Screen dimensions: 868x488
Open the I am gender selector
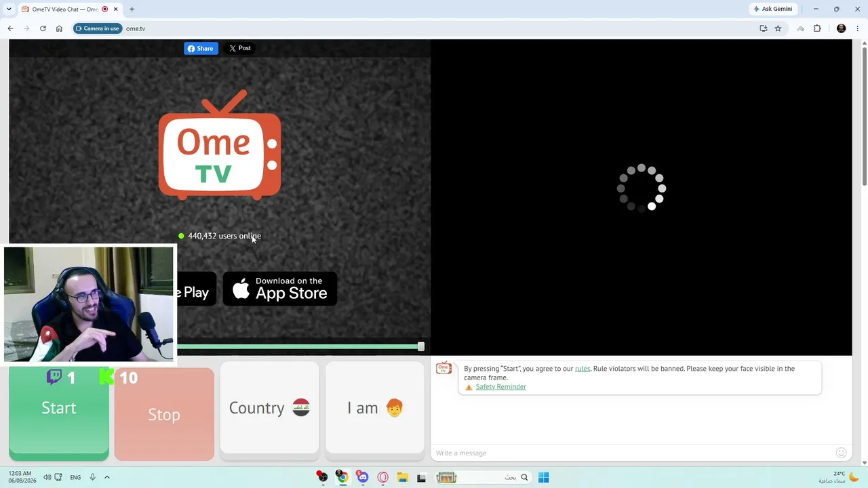pos(375,407)
